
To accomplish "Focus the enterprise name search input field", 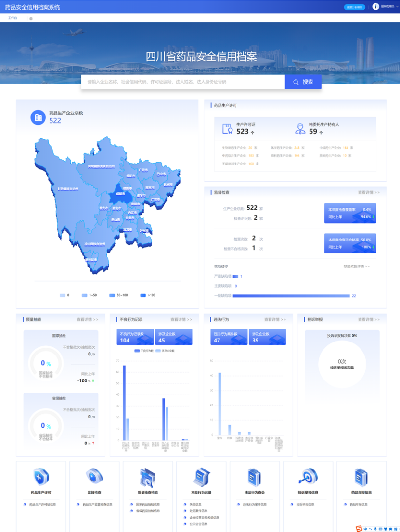I will coord(183,82).
